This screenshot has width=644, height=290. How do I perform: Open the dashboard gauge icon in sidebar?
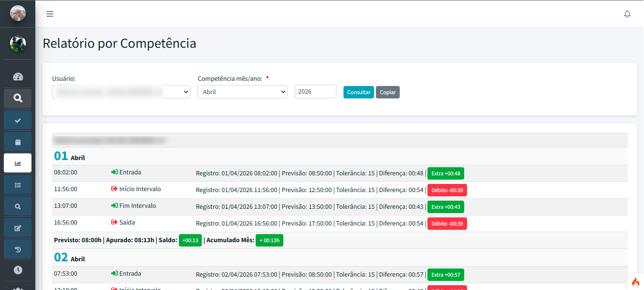[x=18, y=77]
